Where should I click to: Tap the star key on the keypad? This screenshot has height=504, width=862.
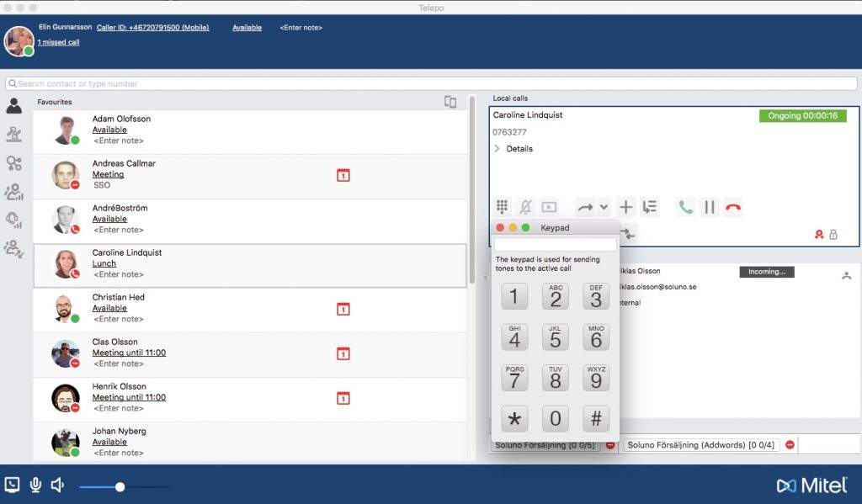click(514, 418)
